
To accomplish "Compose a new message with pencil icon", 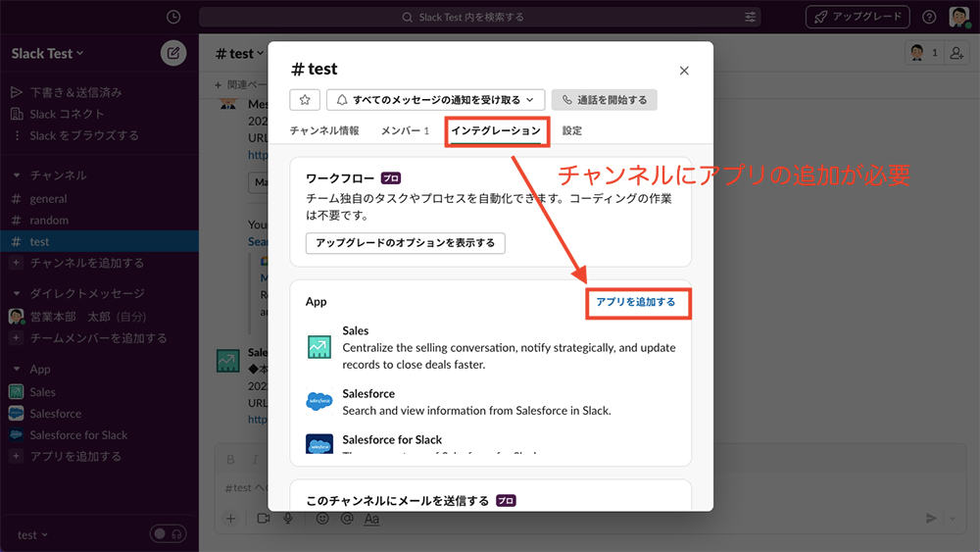I will tap(173, 53).
